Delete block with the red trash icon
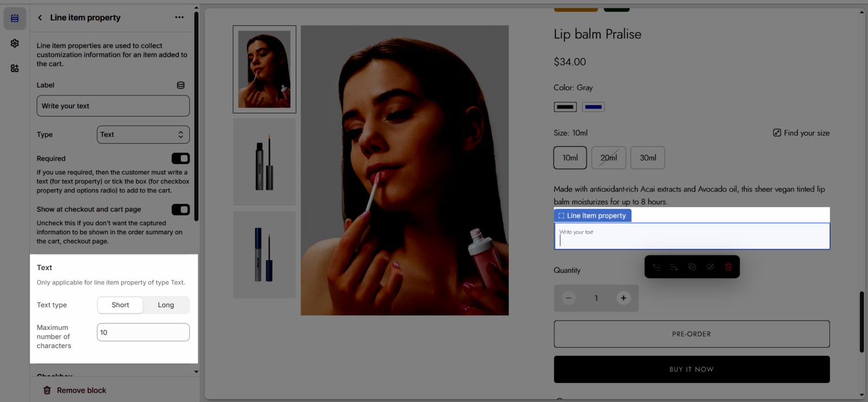This screenshot has width=868, height=402. pos(729,267)
